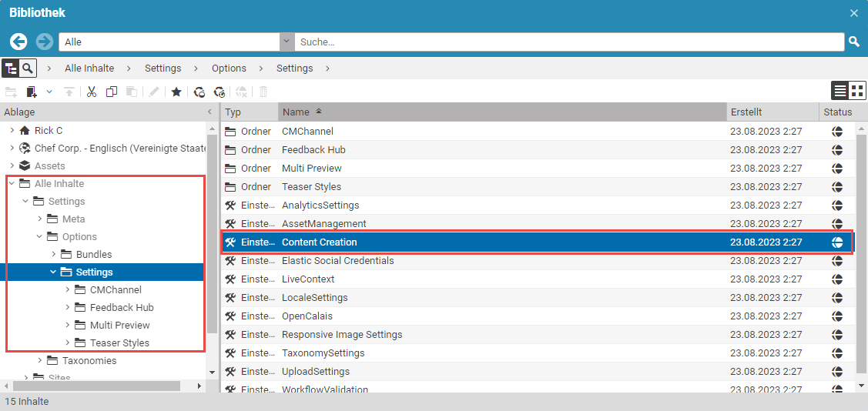Select the LiveContext row
The height and width of the screenshot is (411, 868).
[x=538, y=279]
